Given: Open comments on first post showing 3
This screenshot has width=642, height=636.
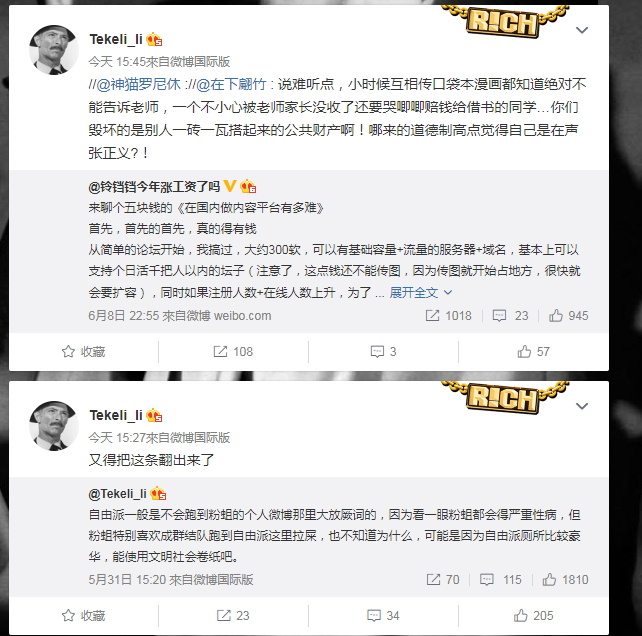Looking at the screenshot, I should click(x=383, y=351).
